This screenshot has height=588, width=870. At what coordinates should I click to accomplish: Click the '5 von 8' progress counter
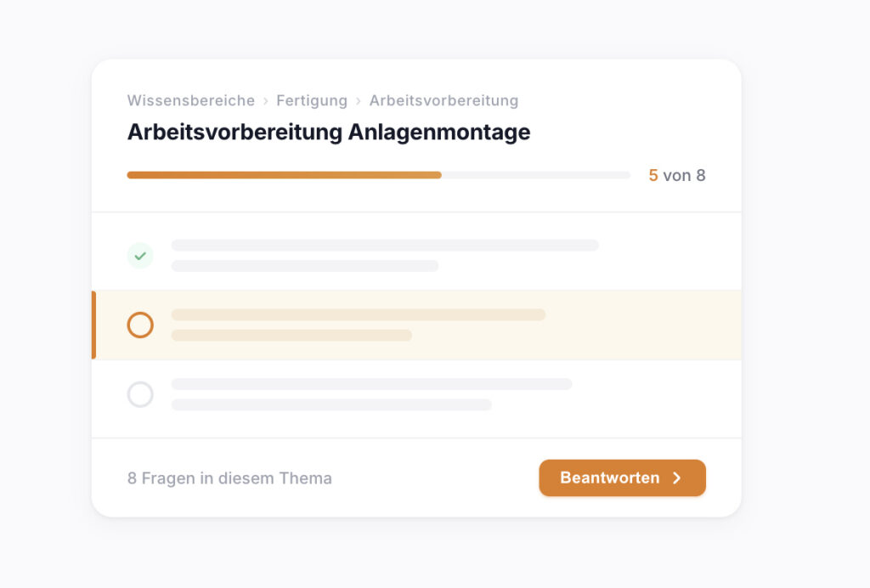(677, 176)
